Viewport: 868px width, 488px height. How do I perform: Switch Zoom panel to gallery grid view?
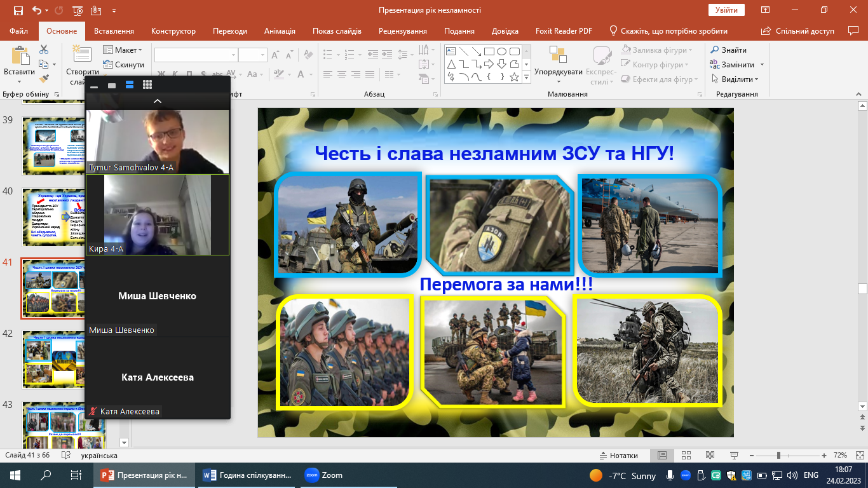147,85
